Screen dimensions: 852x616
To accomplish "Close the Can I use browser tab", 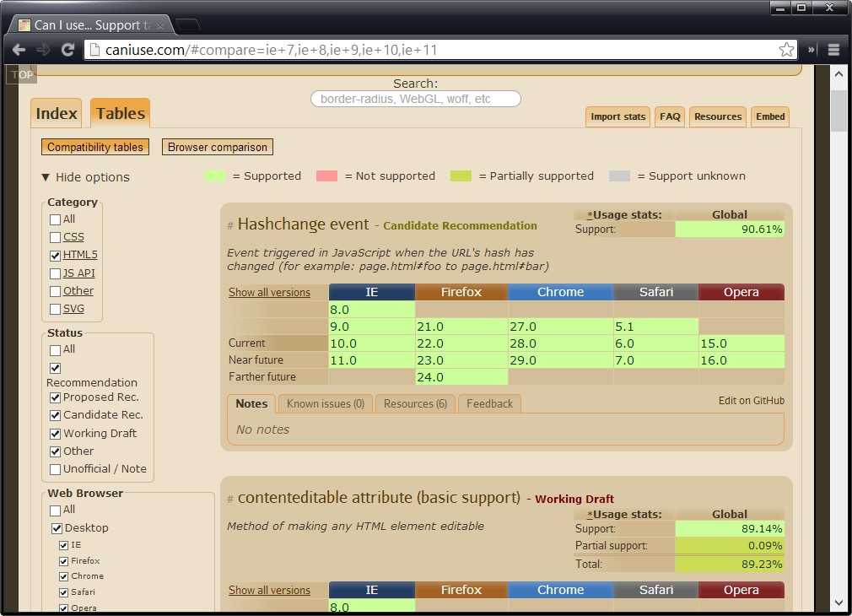I will 160,26.
